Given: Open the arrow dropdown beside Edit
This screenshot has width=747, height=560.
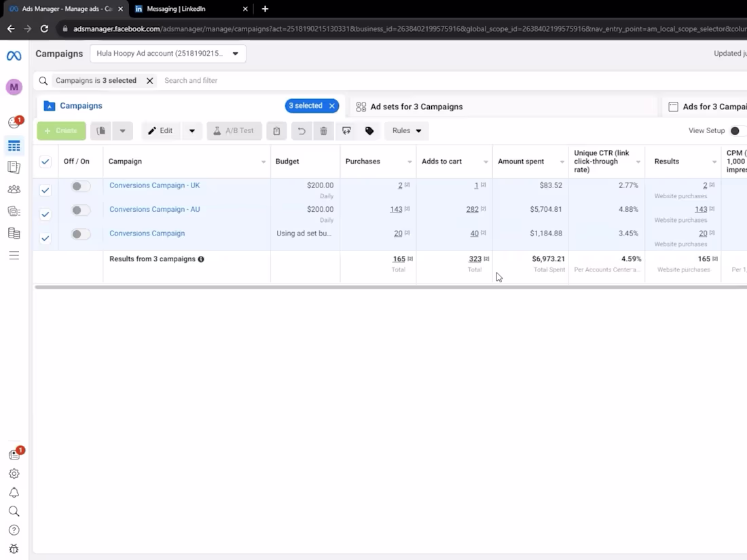Looking at the screenshot, I should (x=192, y=131).
